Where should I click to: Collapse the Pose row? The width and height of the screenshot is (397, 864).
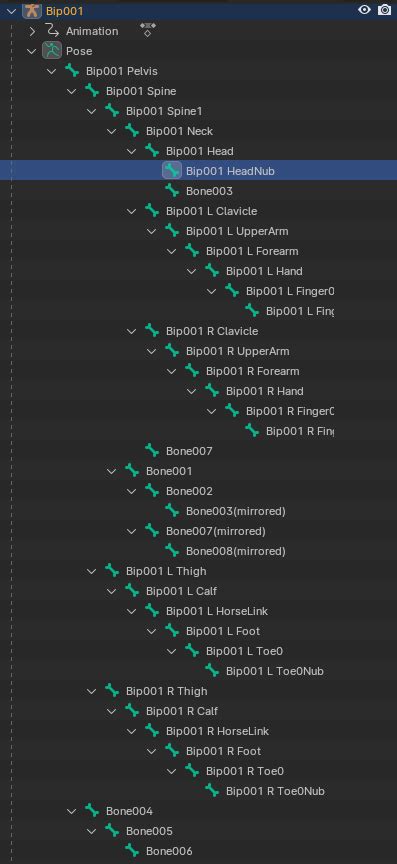[32, 51]
